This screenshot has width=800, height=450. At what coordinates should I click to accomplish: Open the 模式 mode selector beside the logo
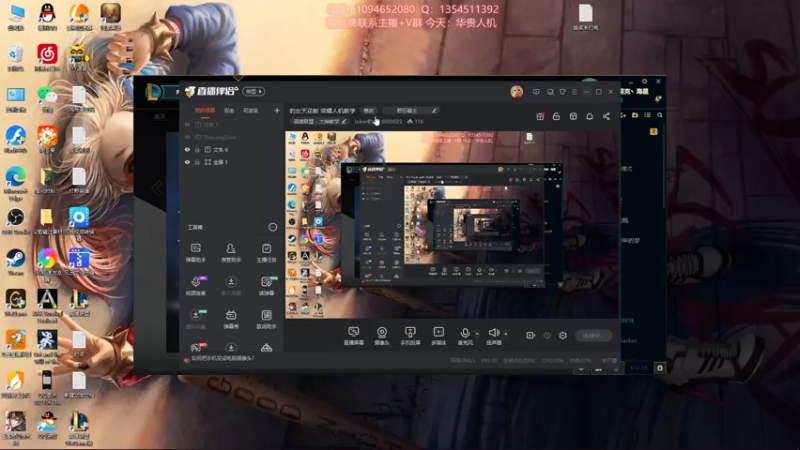click(x=254, y=91)
